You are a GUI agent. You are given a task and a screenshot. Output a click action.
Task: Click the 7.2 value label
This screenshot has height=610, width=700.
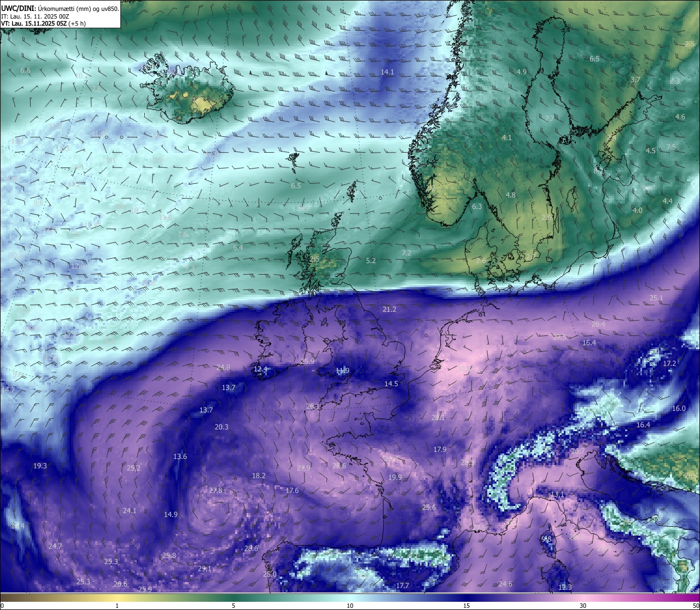click(406, 253)
